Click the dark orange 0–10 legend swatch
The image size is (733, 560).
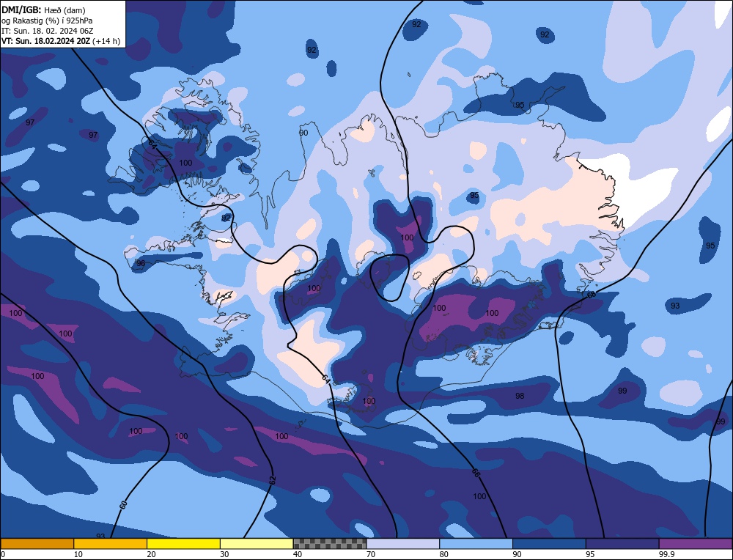pyautogui.click(x=37, y=543)
